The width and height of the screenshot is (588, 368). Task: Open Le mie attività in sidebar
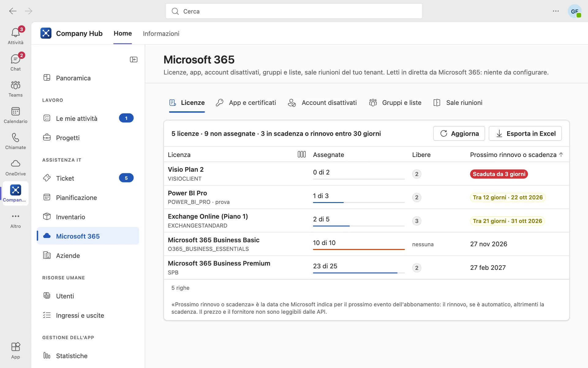[88, 118]
